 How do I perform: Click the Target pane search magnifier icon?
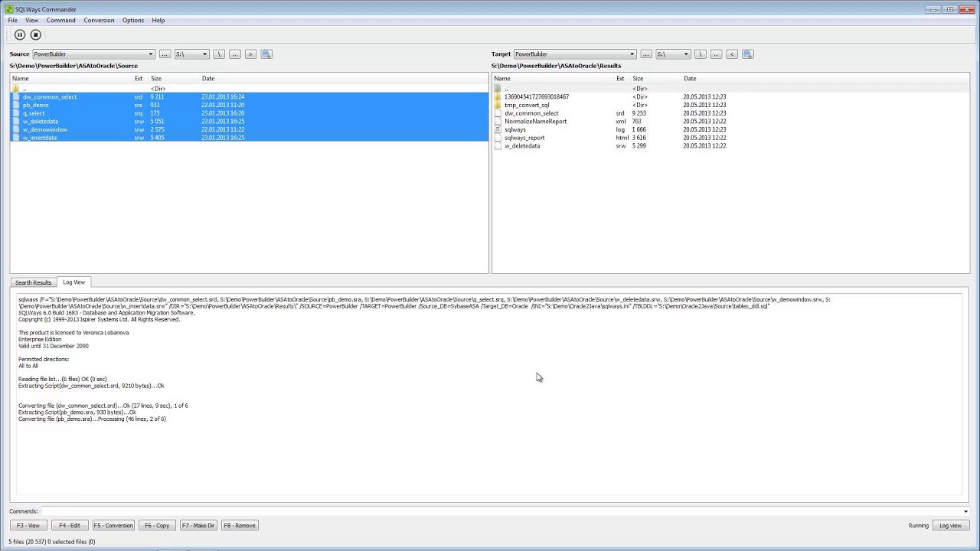pos(748,54)
